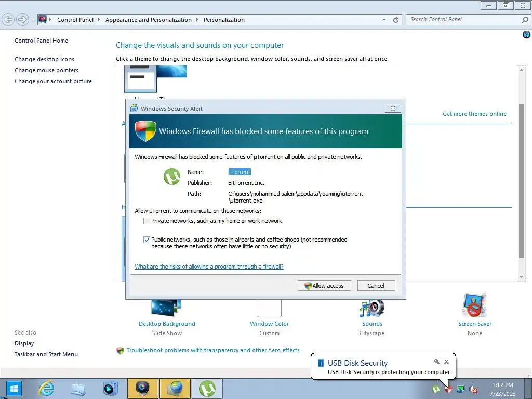Viewport: 532px width, 399px height.
Task: Click USB Disk Security tray icon
Action: coord(448,389)
